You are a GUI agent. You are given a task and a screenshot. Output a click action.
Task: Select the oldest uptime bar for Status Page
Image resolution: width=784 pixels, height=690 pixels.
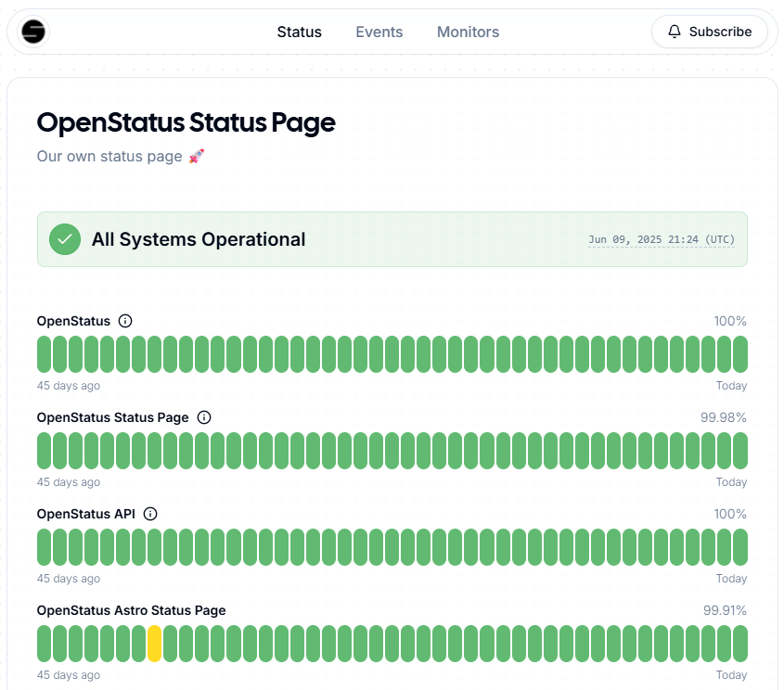tap(42, 450)
